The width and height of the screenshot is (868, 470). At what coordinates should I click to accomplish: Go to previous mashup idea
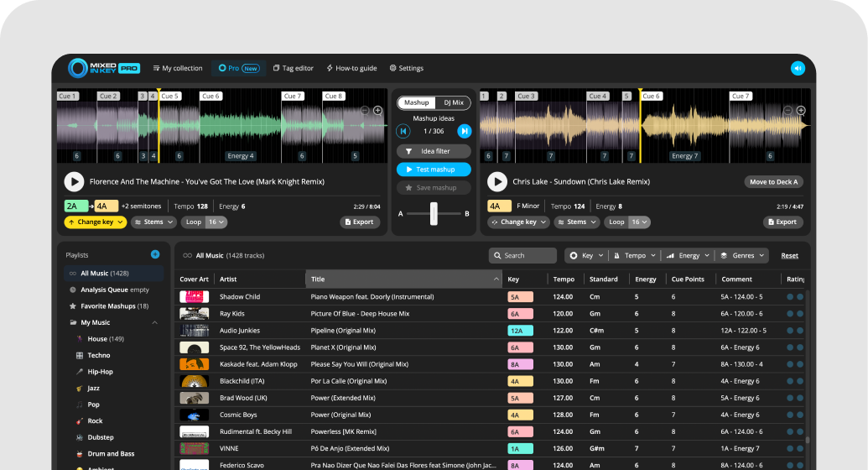point(403,132)
